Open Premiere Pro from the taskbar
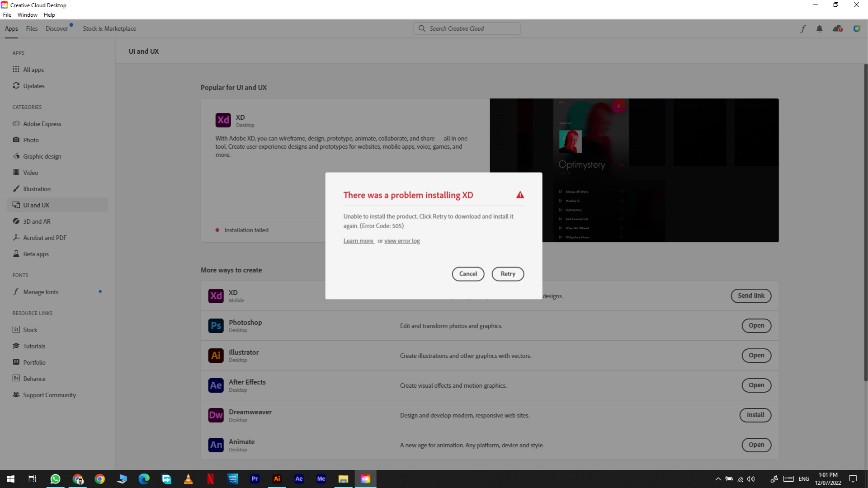 point(255,479)
